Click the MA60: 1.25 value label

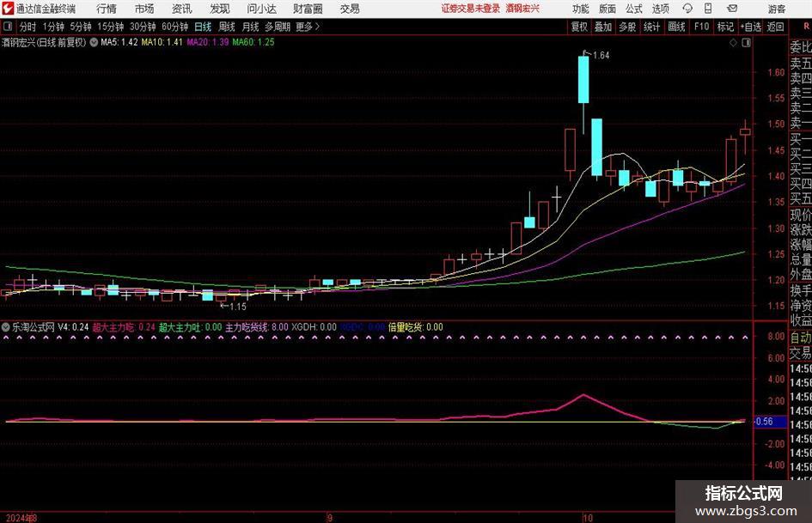pyautogui.click(x=253, y=42)
